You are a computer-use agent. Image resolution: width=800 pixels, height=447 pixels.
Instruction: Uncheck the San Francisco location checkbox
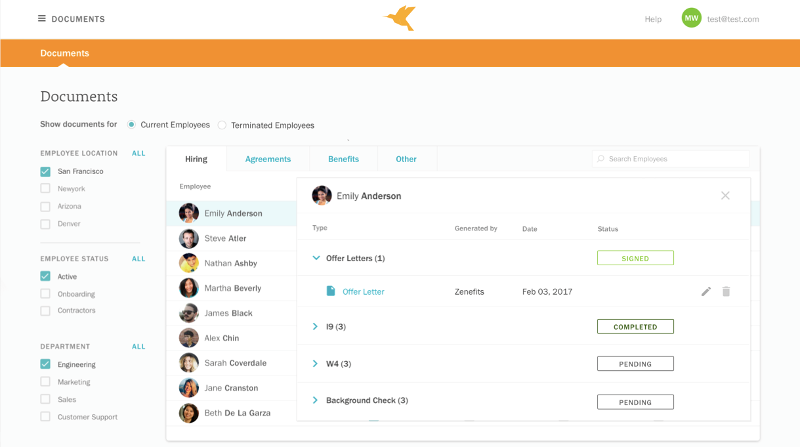[45, 172]
